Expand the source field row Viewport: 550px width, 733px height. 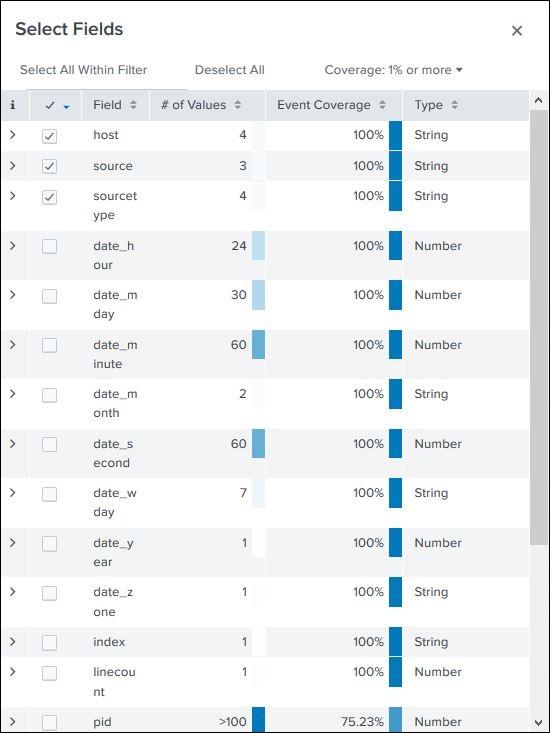click(x=13, y=165)
